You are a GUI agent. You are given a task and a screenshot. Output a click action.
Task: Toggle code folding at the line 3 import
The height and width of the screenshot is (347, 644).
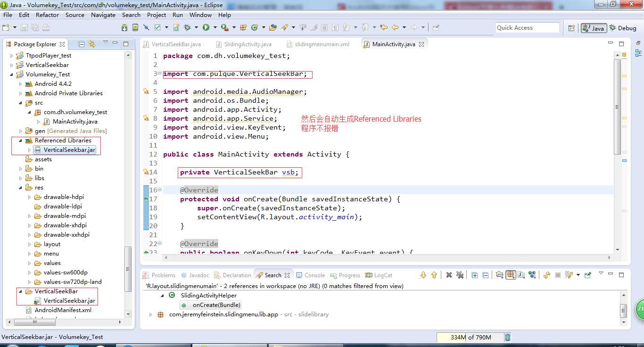tap(159, 73)
